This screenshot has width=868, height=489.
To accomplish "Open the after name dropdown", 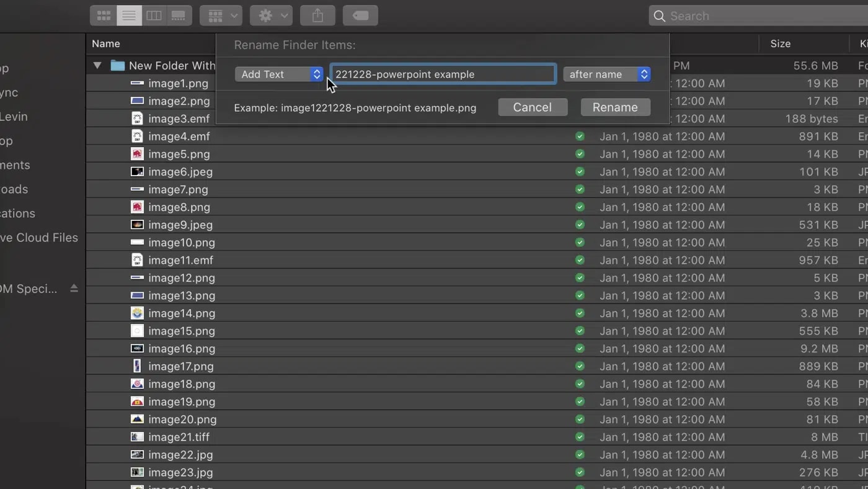I will pos(606,74).
